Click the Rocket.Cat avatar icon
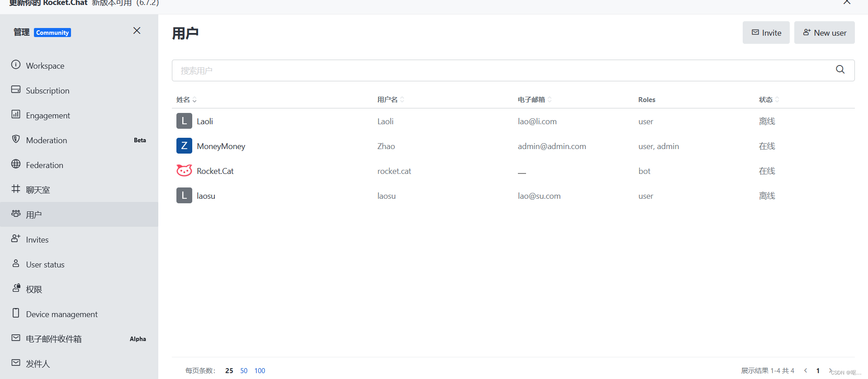The image size is (868, 379). coord(184,171)
